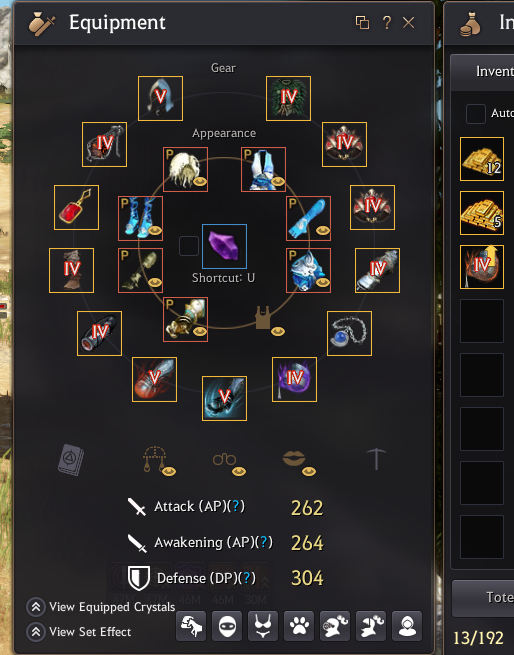Open the paw pet button
Image resolution: width=514 pixels, height=655 pixels.
click(x=299, y=626)
